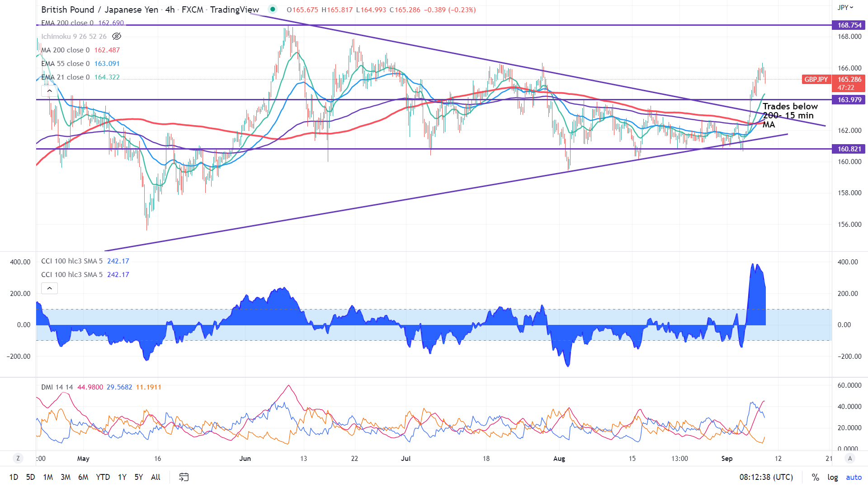The image size is (868, 488).
Task: Click the green market status dot
Action: click(x=272, y=9)
